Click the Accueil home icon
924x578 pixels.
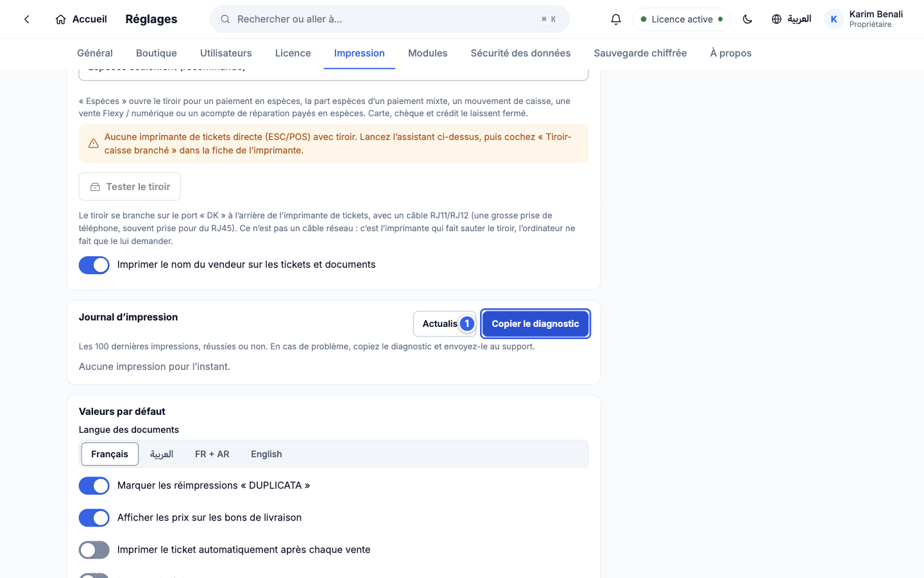click(61, 19)
